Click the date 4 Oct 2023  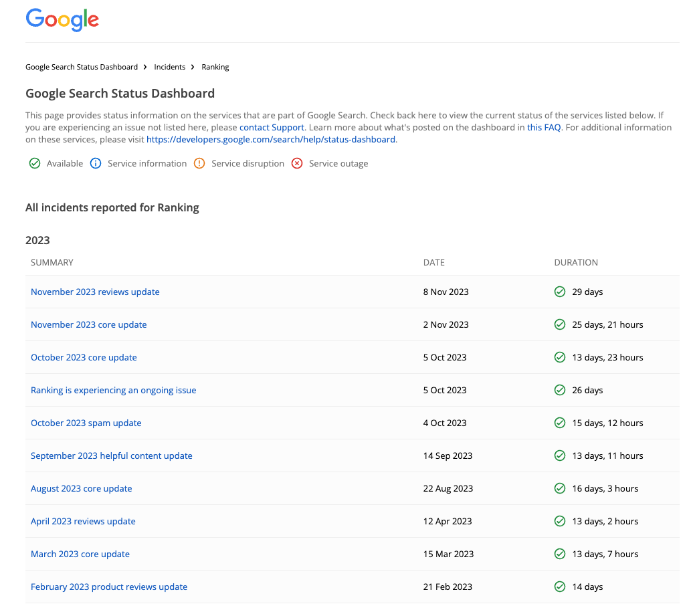[x=445, y=423]
